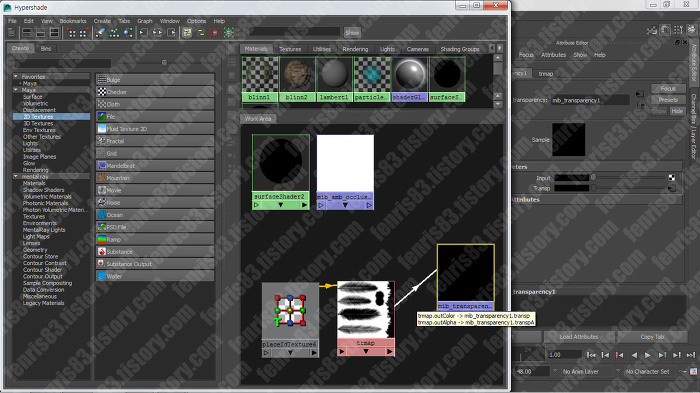Create a Ramp texture
The width and height of the screenshot is (700, 393).
[x=155, y=239]
